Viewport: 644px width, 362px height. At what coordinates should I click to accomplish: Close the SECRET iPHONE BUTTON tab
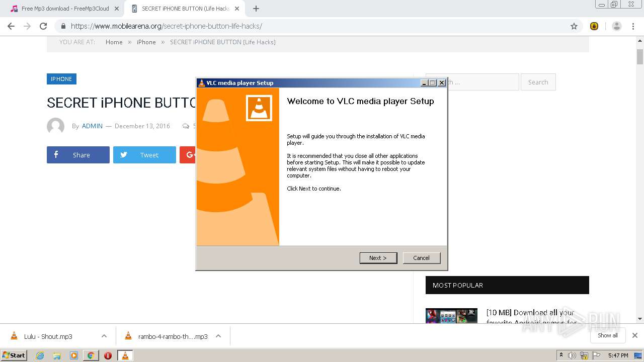pyautogui.click(x=237, y=9)
